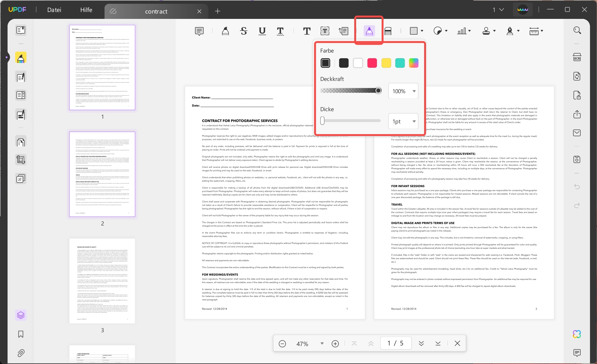597x364 pixels.
Task: Select the sticker tool
Action: coord(438,31)
